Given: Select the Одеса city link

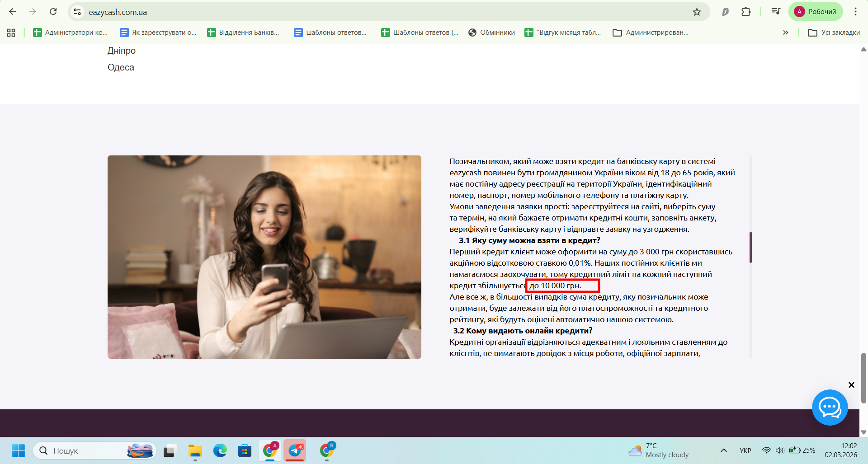Looking at the screenshot, I should coord(121,67).
